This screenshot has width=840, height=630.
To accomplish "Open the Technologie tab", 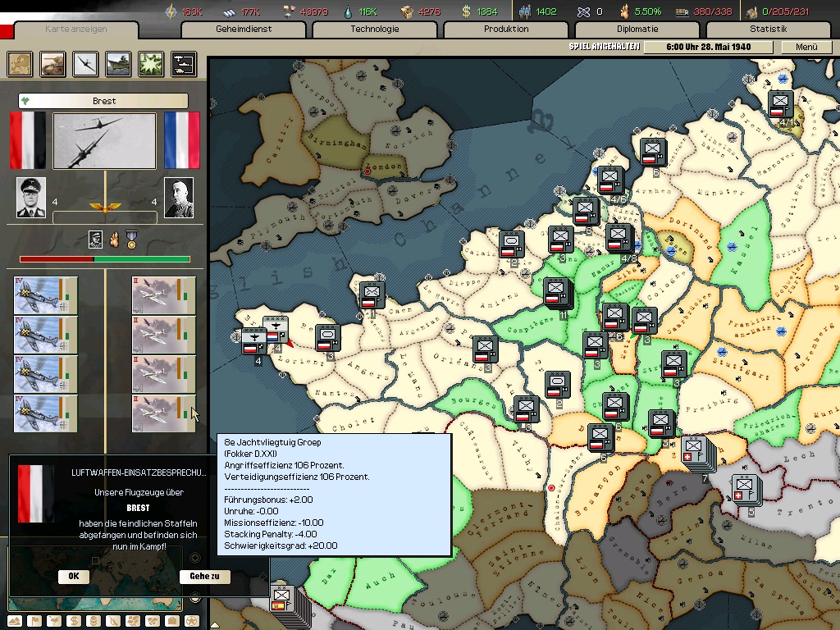I will click(x=375, y=30).
